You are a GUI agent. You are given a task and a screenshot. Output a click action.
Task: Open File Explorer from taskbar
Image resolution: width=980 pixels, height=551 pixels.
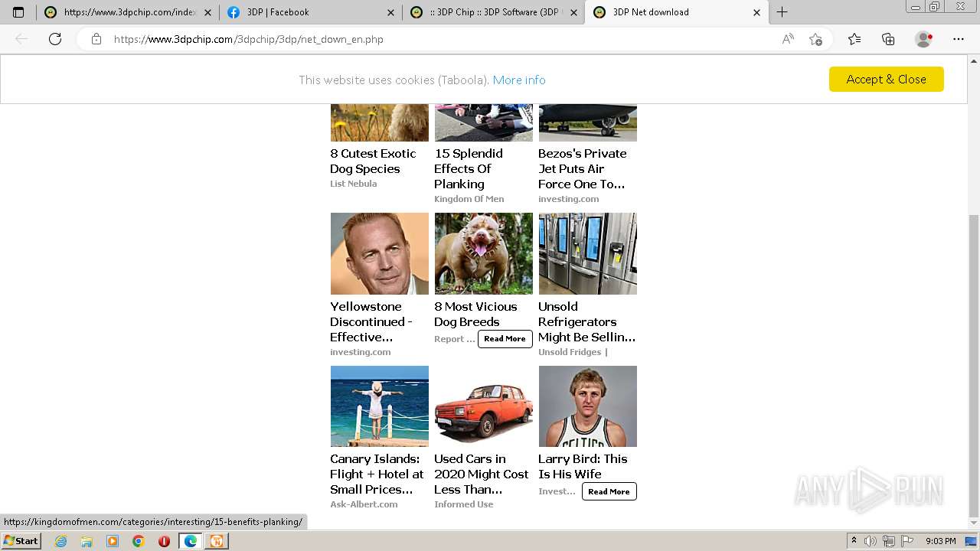[x=87, y=541]
